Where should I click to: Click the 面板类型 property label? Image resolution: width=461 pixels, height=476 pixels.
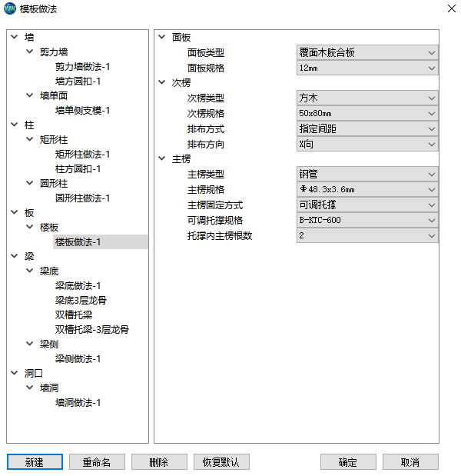click(x=206, y=53)
